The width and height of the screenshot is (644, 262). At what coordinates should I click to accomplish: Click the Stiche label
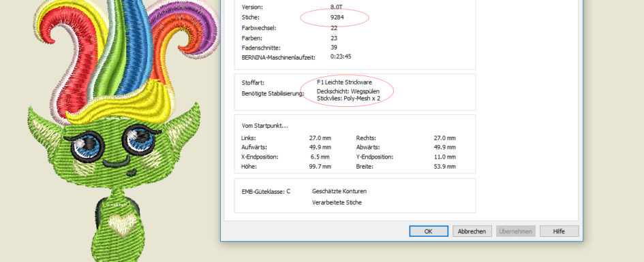coord(251,18)
